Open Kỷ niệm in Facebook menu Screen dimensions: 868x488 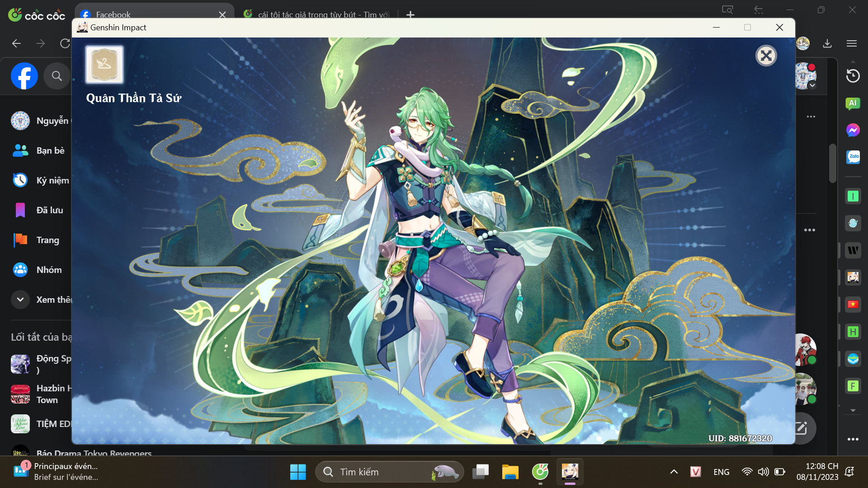[x=41, y=180]
